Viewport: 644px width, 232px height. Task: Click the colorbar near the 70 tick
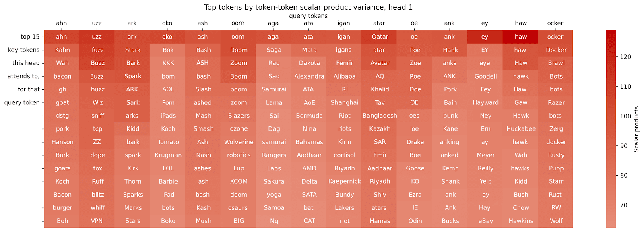[x=611, y=205]
